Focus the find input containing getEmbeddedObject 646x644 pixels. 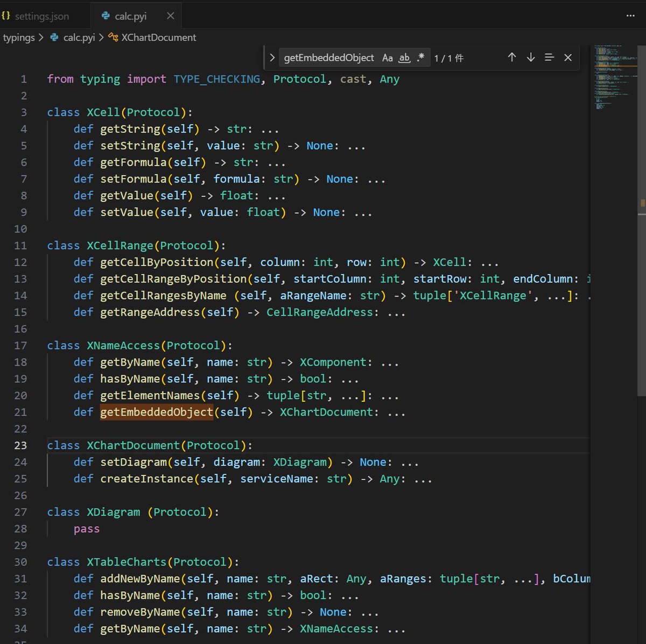pyautogui.click(x=329, y=58)
